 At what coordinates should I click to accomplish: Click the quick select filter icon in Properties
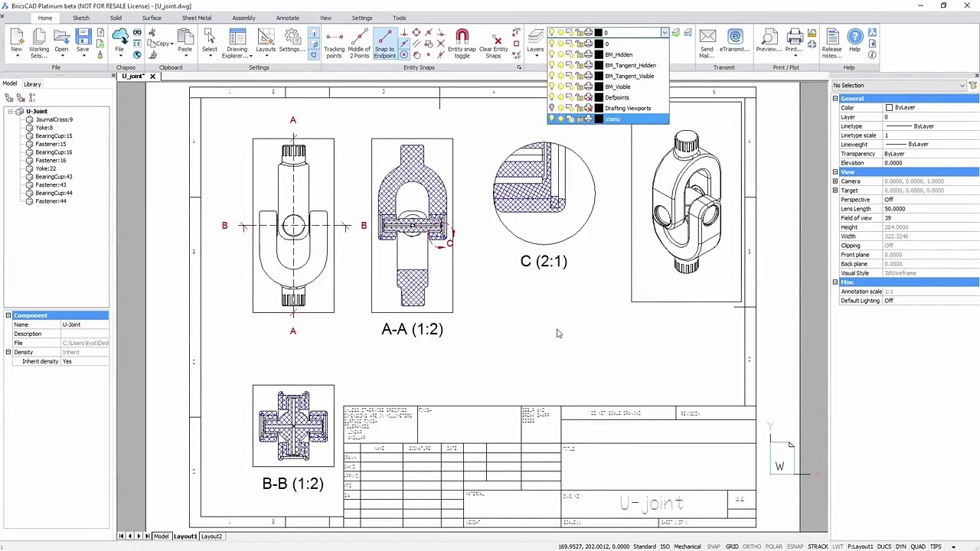pyautogui.click(x=973, y=85)
